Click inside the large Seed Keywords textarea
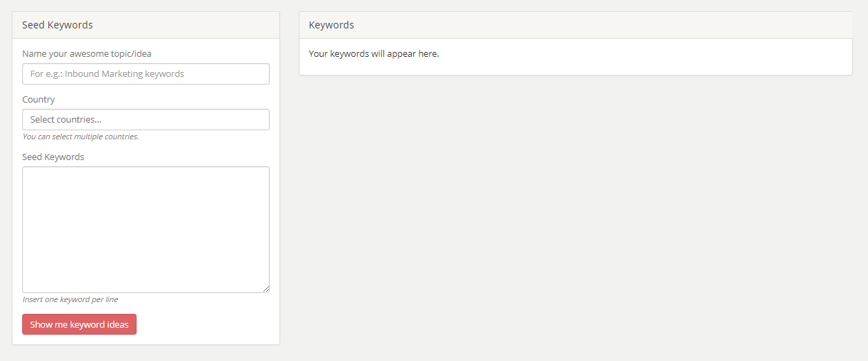The height and width of the screenshot is (361, 868). tap(146, 229)
